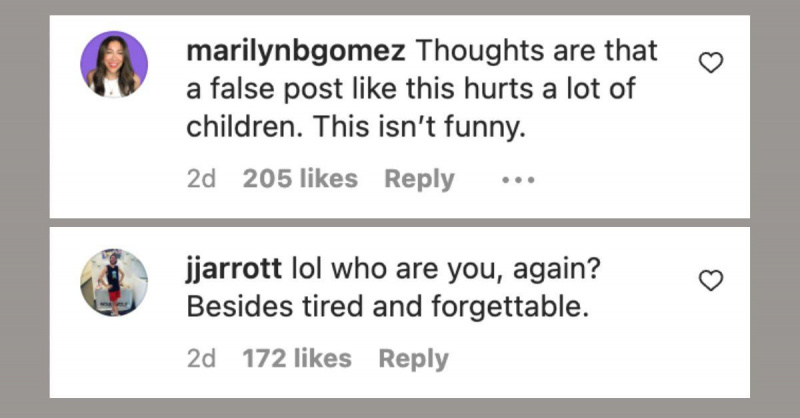Click the gray divider between the two comments
Screen dimensions: 800x418
399,223
